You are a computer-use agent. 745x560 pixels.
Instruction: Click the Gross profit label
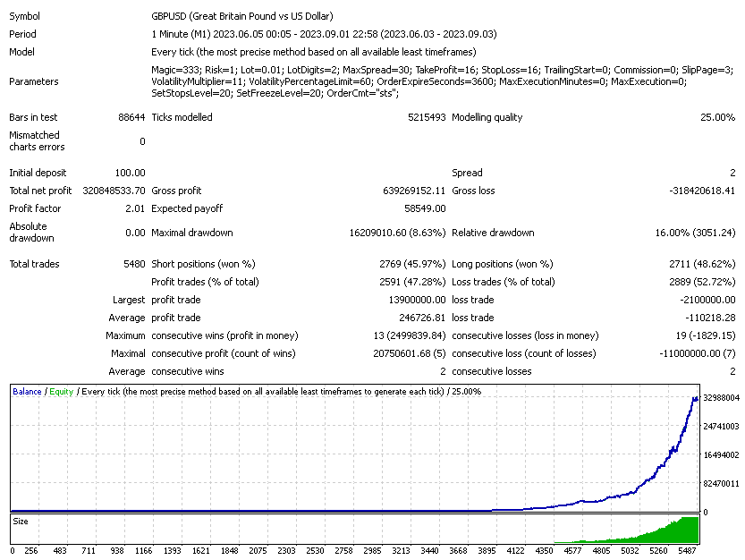pos(176,191)
